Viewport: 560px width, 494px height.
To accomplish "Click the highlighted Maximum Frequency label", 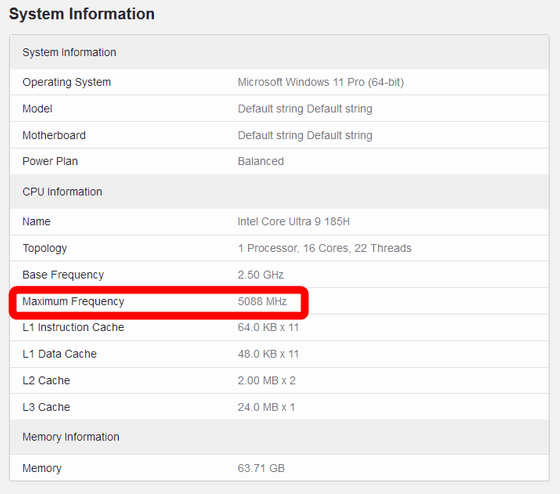I will [x=73, y=301].
